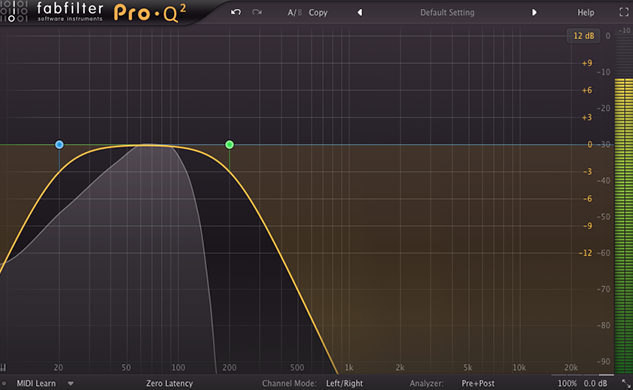Enter full screen mode icon
The image size is (633, 390).
click(624, 13)
